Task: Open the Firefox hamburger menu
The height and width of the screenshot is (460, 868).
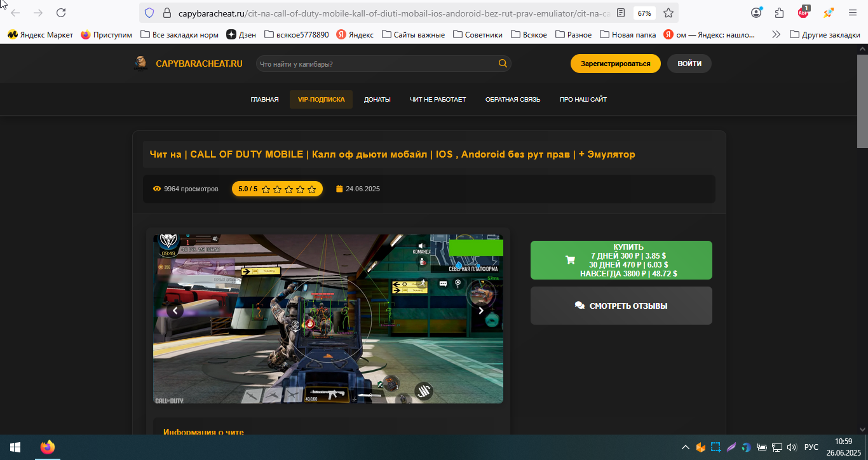Action: point(853,13)
